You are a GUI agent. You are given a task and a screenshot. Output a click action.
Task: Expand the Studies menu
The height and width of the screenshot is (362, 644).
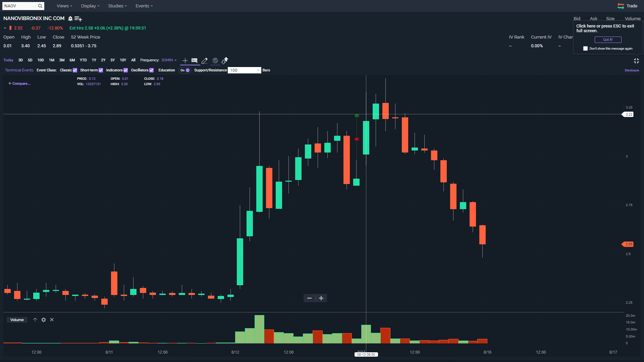117,6
